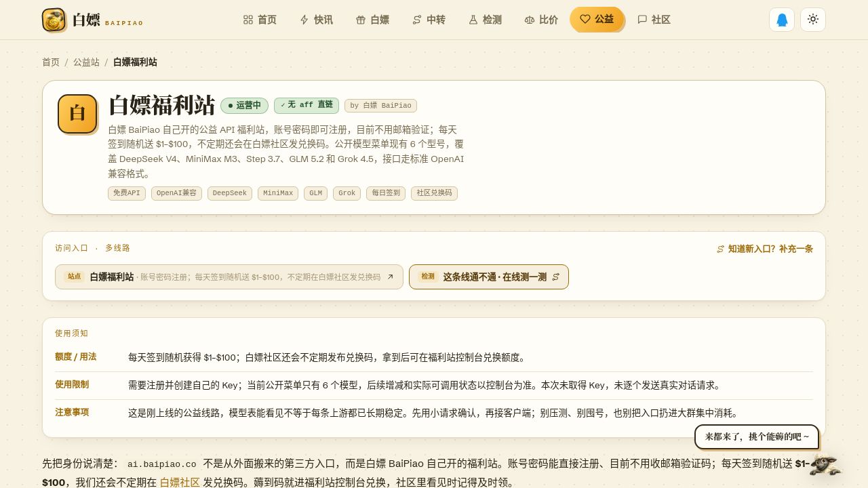The width and height of the screenshot is (868, 488).
Task: Select the 每日签到 tag
Action: pos(386,193)
